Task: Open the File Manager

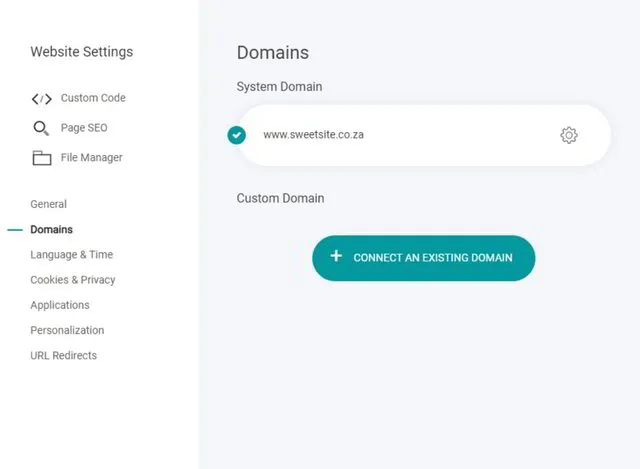Action: tap(91, 158)
